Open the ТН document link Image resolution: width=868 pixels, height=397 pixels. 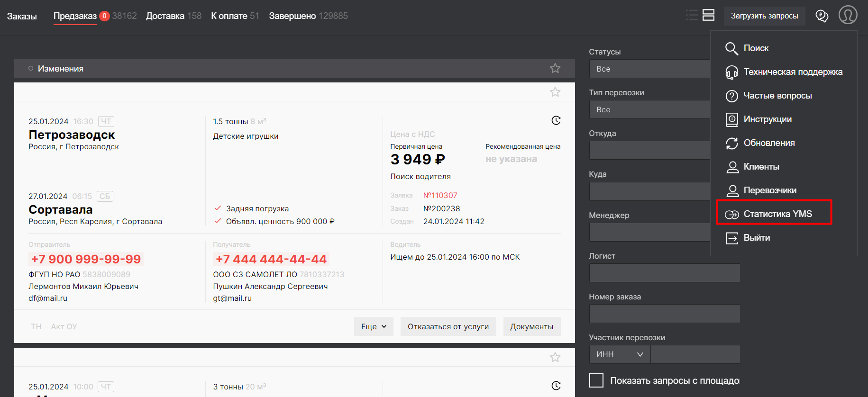(36, 326)
